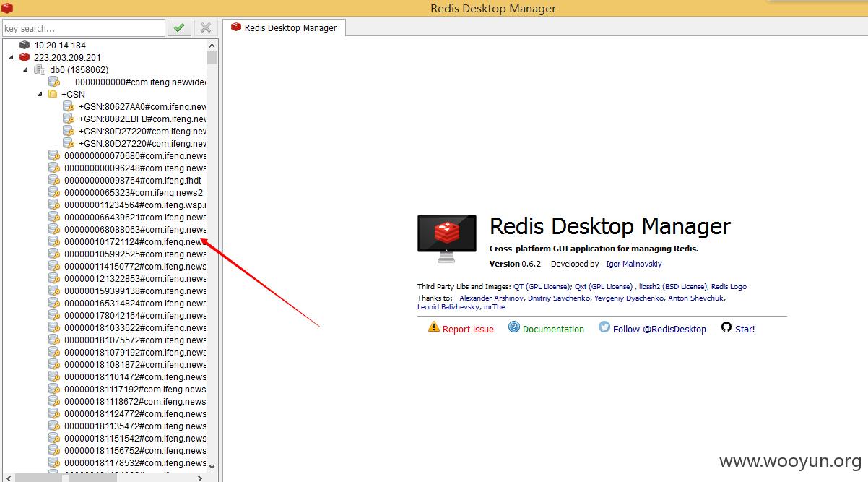Click the help icon beside Documentation
The height and width of the screenshot is (482, 868).
(514, 327)
